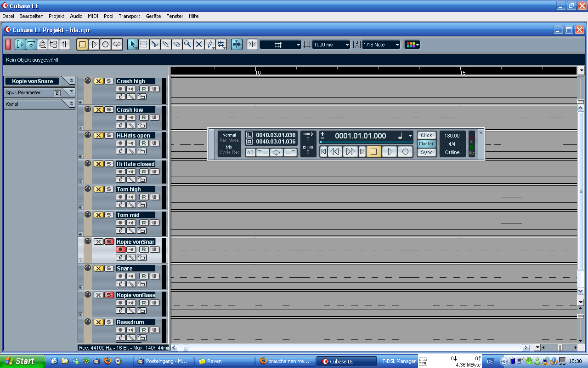The width and height of the screenshot is (588, 368).
Task: Click the transport position slider bar
Action: click(366, 142)
